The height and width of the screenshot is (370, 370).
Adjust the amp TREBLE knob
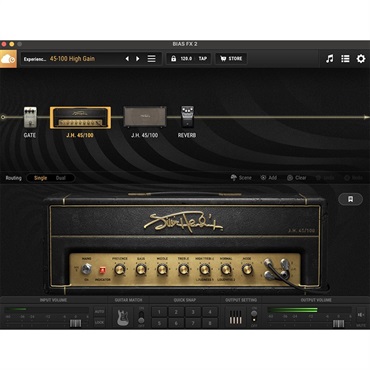pyautogui.click(x=184, y=269)
